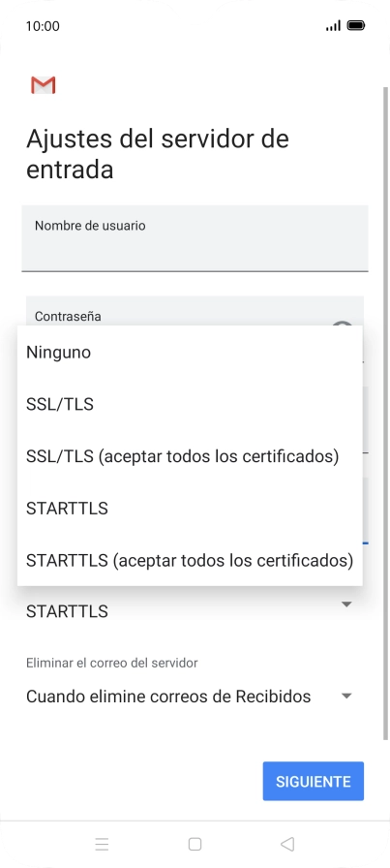Tap the Gmail logo icon

pyautogui.click(x=44, y=85)
